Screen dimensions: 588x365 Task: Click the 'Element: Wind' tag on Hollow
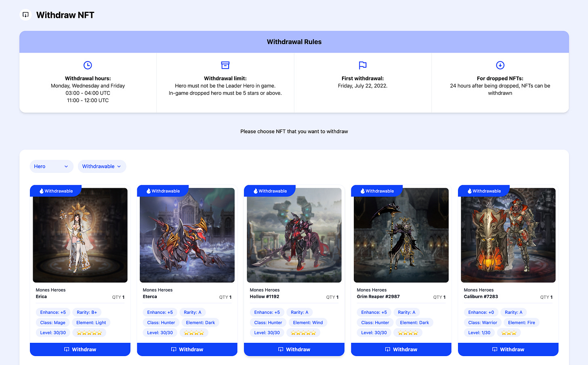click(x=308, y=323)
